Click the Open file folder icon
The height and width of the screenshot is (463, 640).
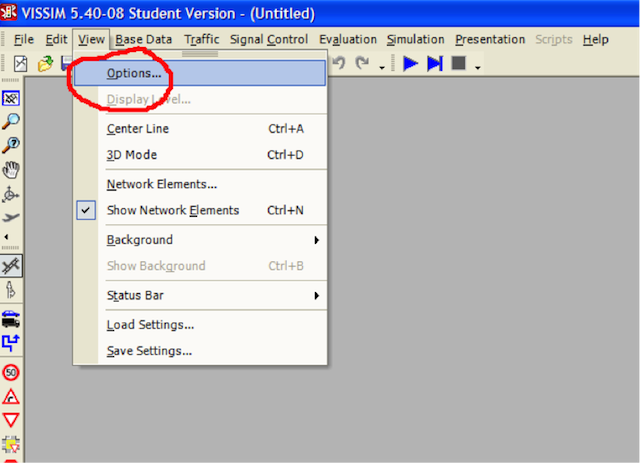(45, 64)
